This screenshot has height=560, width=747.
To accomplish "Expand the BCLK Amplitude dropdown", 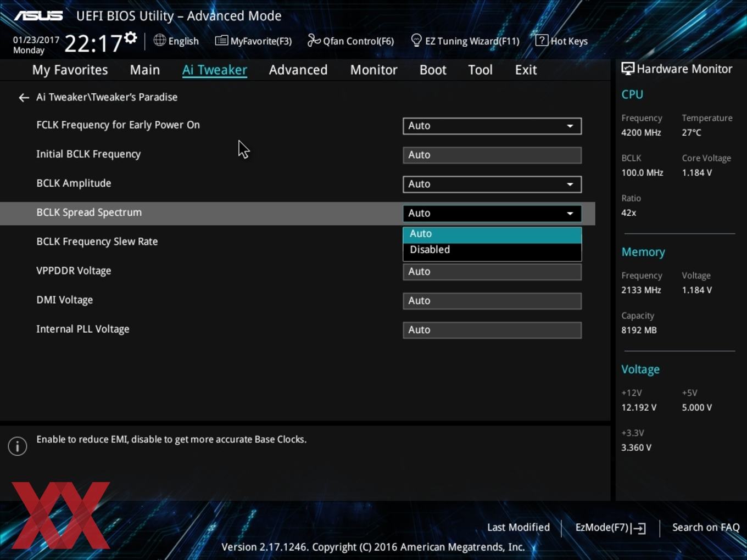I will 492,184.
